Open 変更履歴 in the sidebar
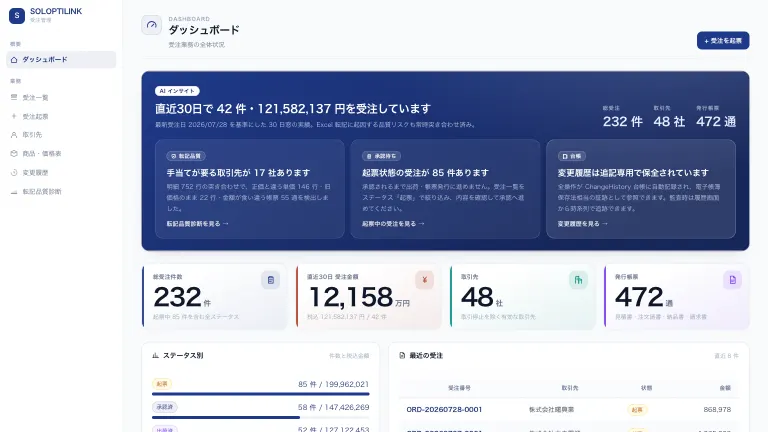Image resolution: width=768 pixels, height=432 pixels. [x=61, y=172]
